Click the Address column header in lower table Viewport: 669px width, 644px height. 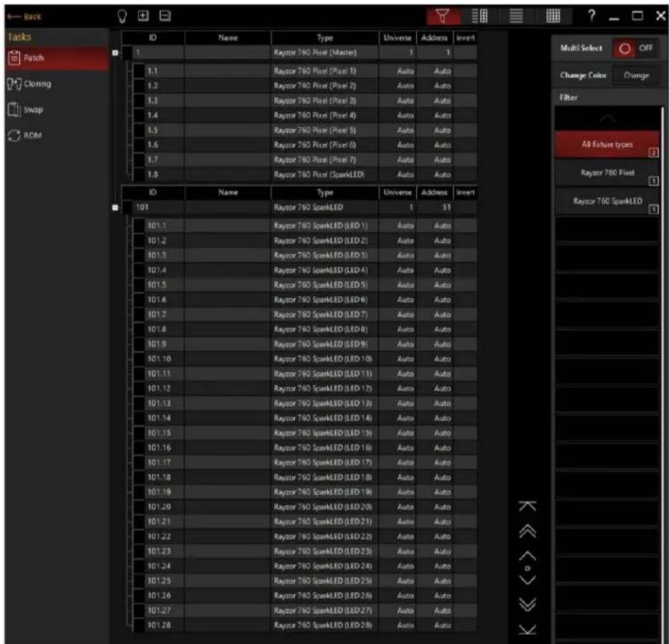pos(434,193)
